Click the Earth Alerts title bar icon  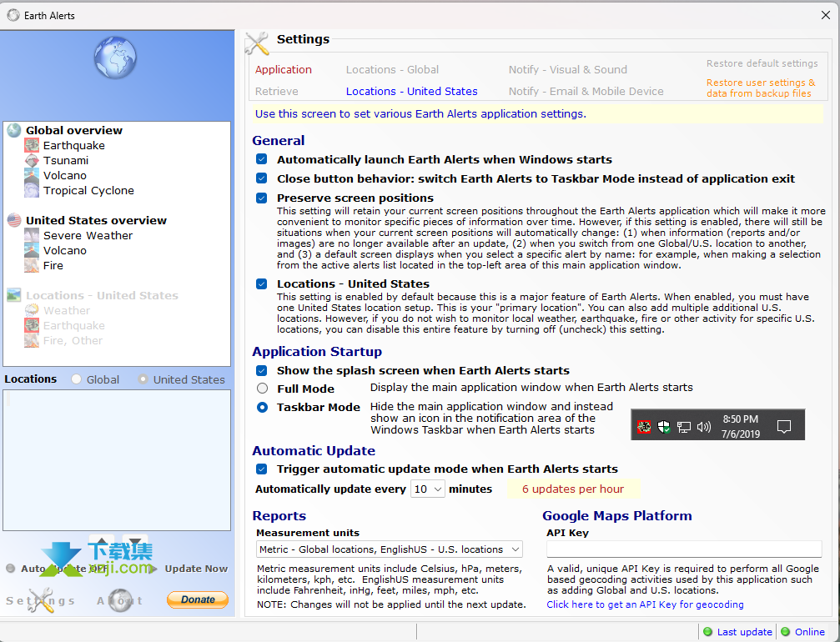13,15
